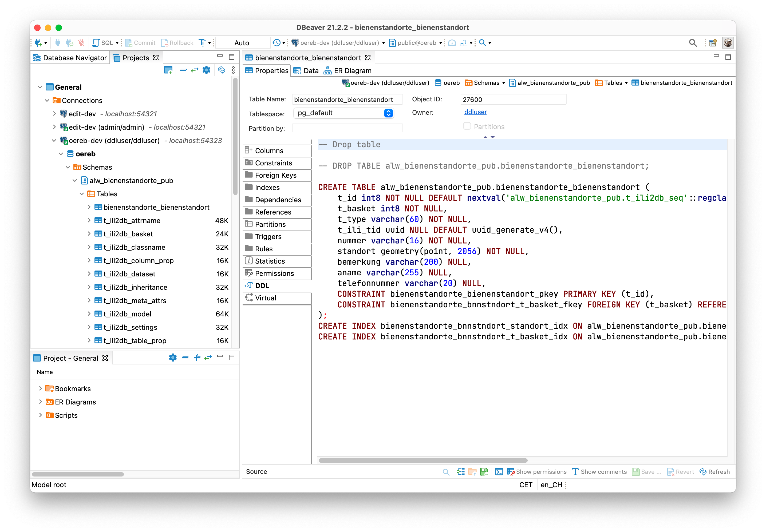Switch to the ER Diagram tab

point(348,71)
